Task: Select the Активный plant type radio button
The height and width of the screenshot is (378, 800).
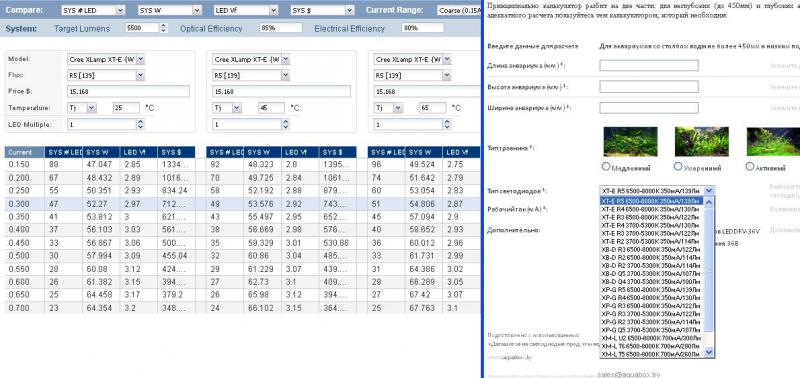Action: [749, 166]
